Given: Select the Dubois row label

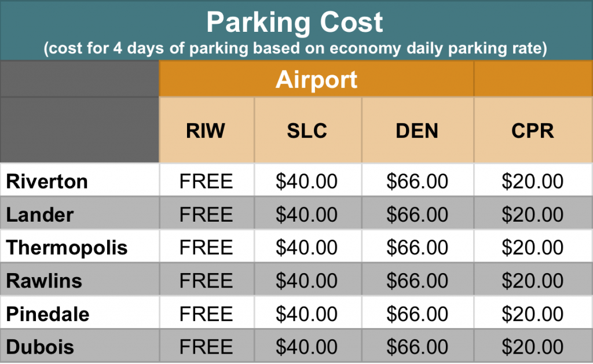Looking at the screenshot, I should pos(40,347).
